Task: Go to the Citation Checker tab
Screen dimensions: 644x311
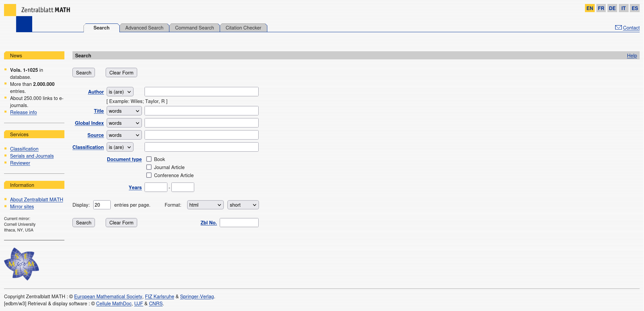Action: tap(244, 28)
